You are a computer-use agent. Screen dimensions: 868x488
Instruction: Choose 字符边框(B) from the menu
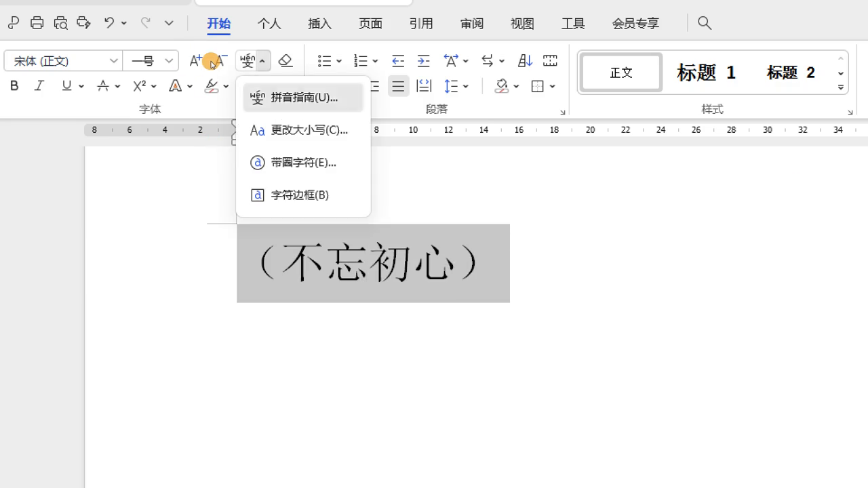coord(303,195)
